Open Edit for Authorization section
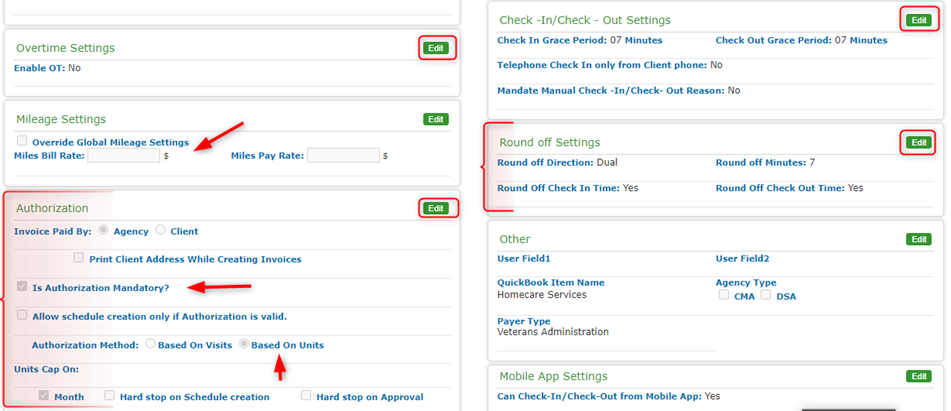This screenshot has height=411, width=951. pos(435,208)
